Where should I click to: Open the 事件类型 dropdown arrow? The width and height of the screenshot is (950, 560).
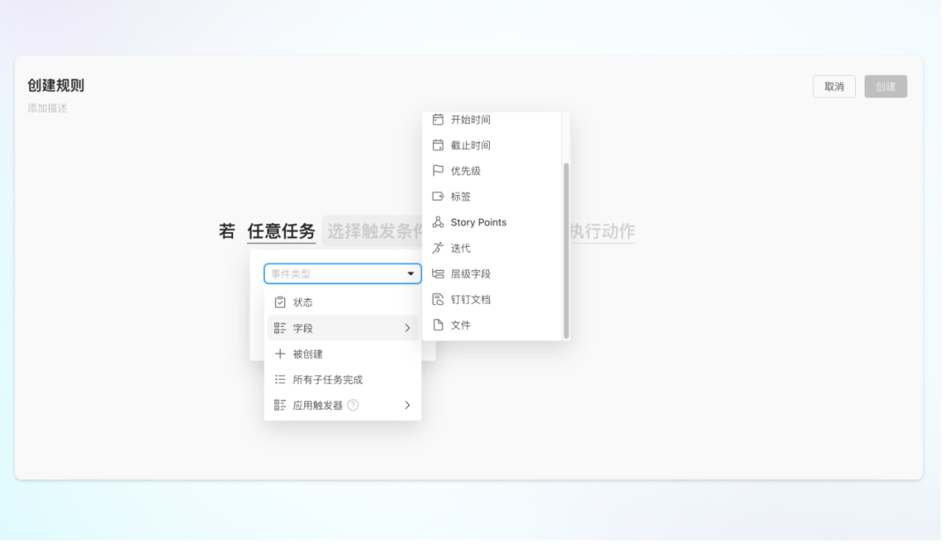pos(410,273)
